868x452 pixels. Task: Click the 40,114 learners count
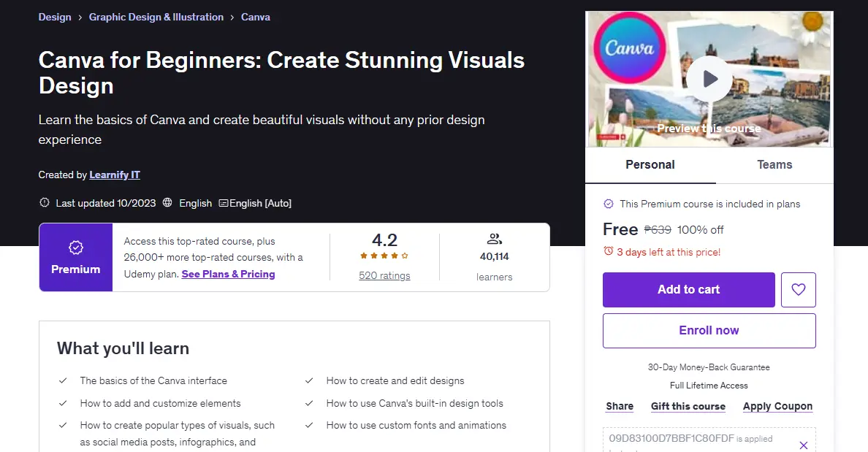coord(495,257)
